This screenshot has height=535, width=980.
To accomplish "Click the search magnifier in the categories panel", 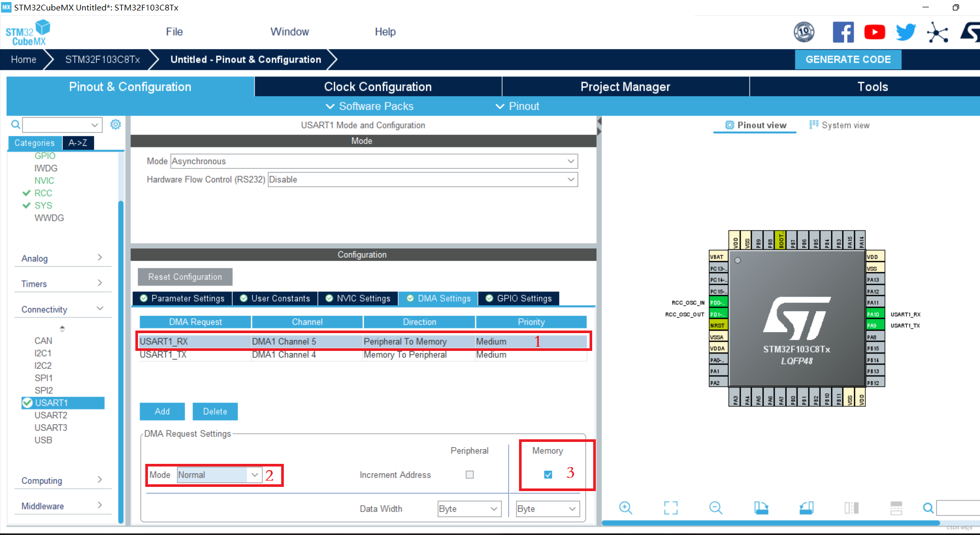I will [x=16, y=124].
